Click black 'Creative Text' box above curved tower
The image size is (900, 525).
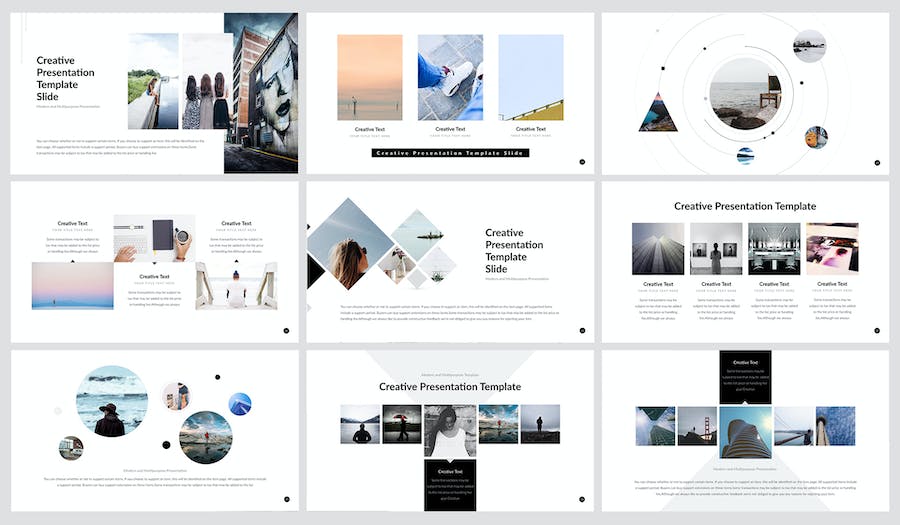745,376
